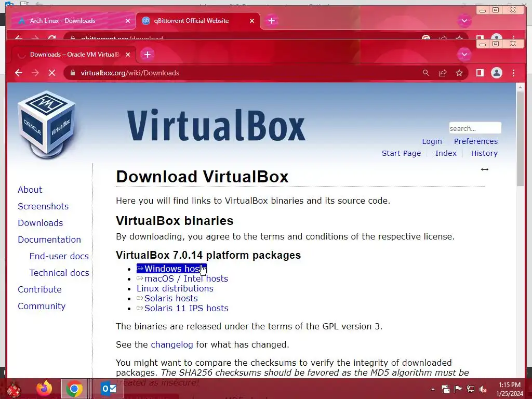Viewport: 532px width, 399px height.
Task: Click the site search field
Action: tap(475, 128)
